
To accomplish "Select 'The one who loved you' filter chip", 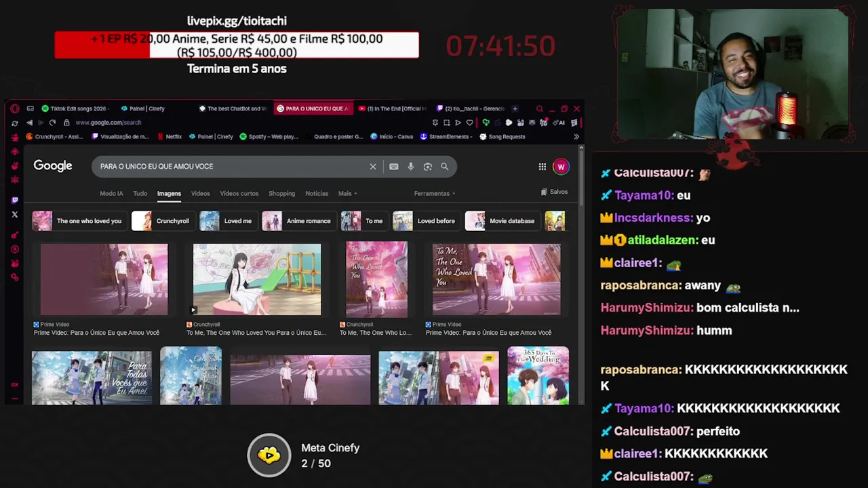I will (80, 221).
